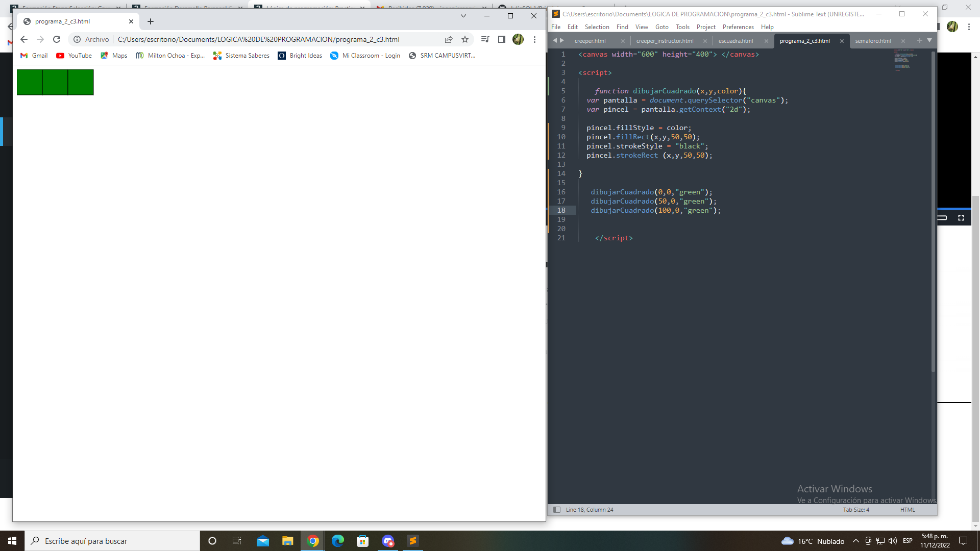
Task: Close programa_2_c3.html tab in Sublime
Action: tap(842, 41)
